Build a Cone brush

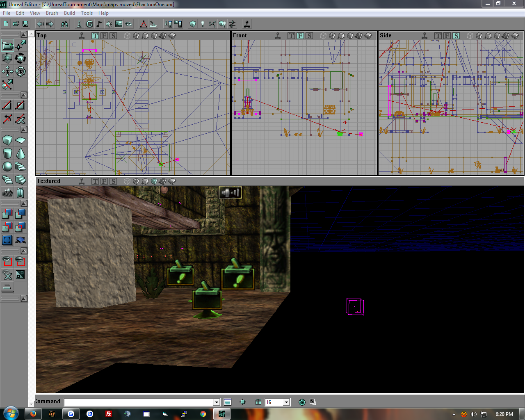[21, 153]
